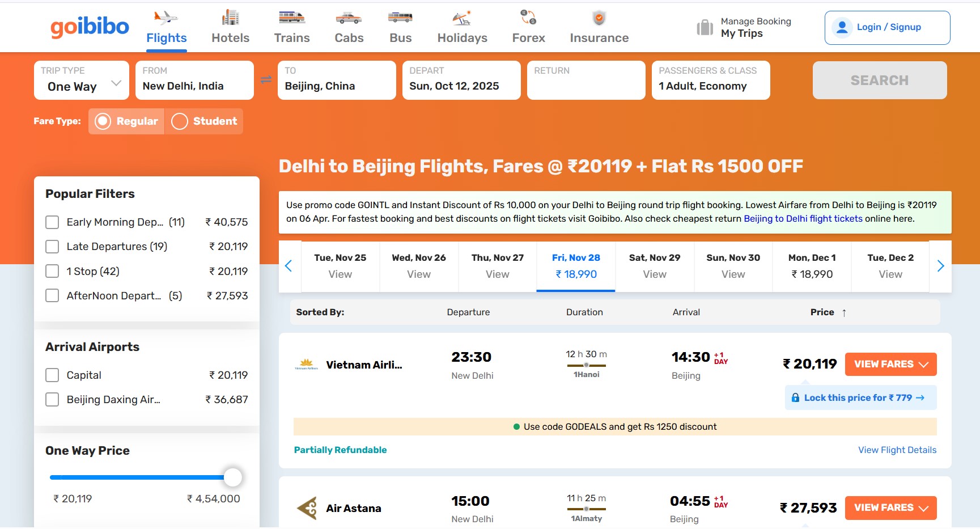The height and width of the screenshot is (529, 980).
Task: Show next dates in fare calendar
Action: 940,266
